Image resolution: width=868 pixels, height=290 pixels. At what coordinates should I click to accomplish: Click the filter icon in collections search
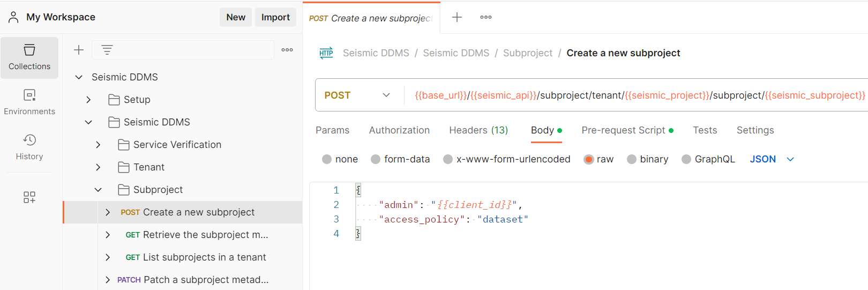coord(107,50)
